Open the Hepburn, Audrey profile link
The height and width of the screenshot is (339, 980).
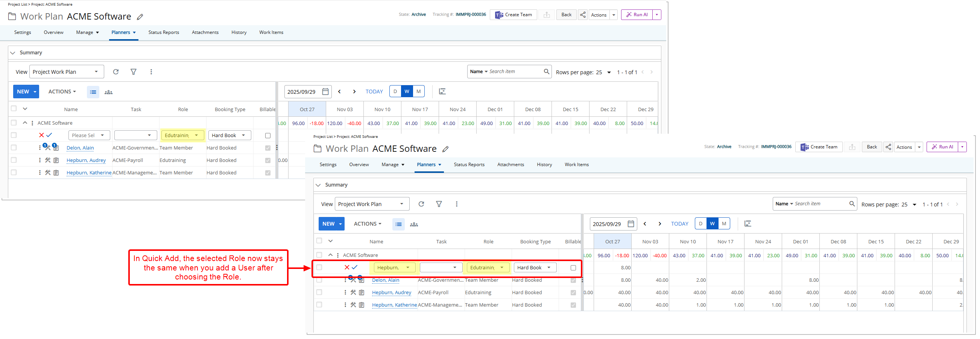pyautogui.click(x=391, y=293)
